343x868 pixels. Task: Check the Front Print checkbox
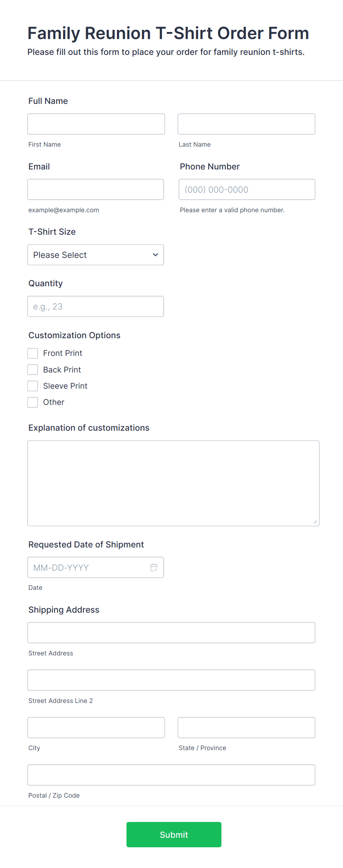(33, 353)
